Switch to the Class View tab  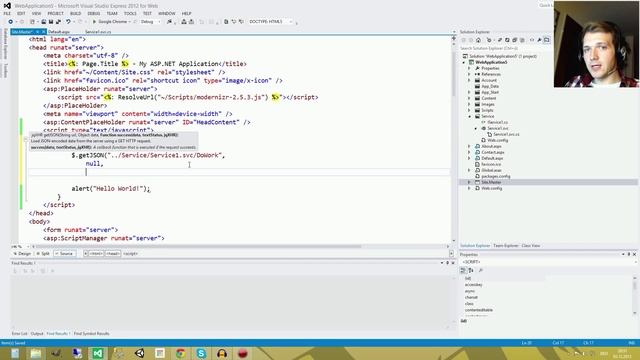point(531,246)
